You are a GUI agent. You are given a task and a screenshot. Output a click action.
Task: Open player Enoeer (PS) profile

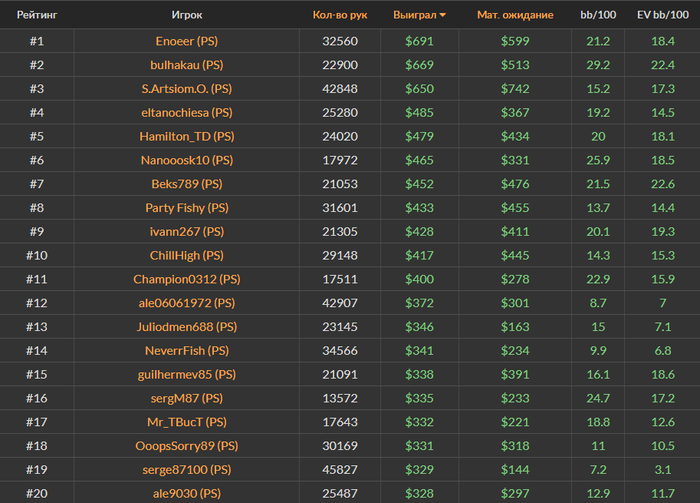tap(187, 41)
